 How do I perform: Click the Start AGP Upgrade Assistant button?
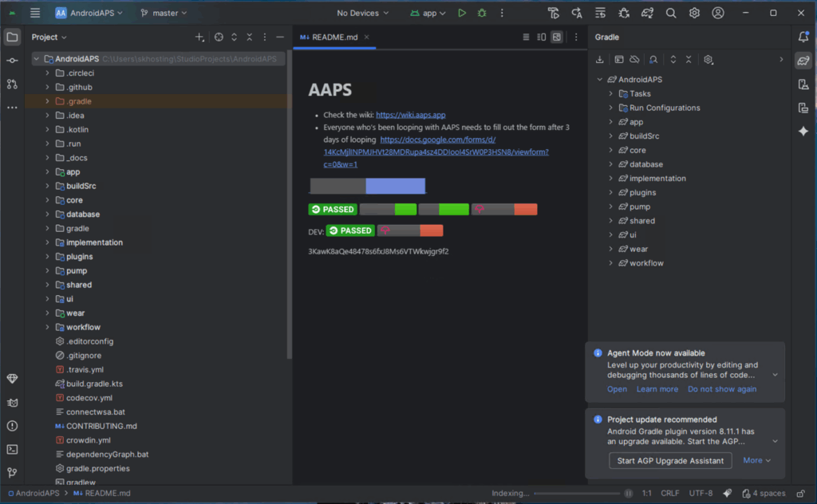coord(670,460)
